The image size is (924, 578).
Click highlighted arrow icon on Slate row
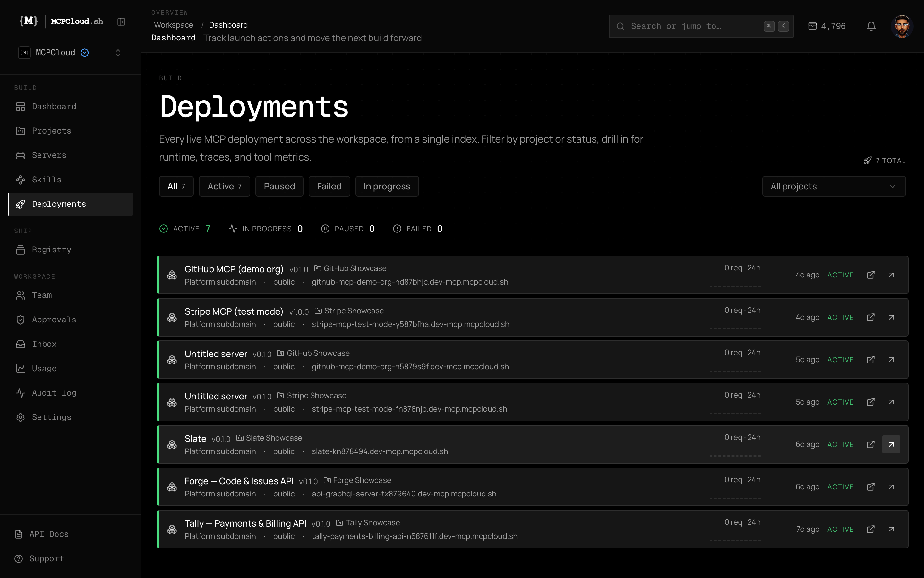click(891, 445)
